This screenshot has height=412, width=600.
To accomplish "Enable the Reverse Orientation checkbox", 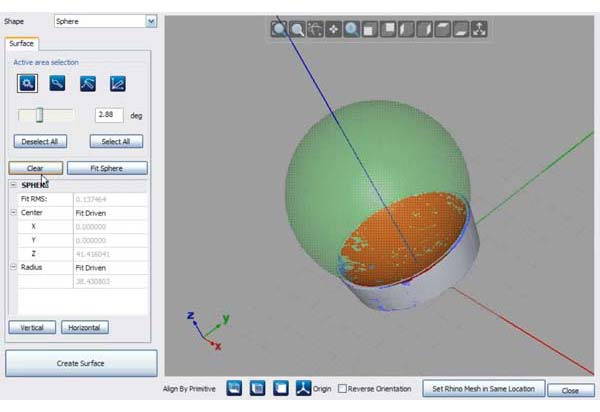I will tap(343, 388).
